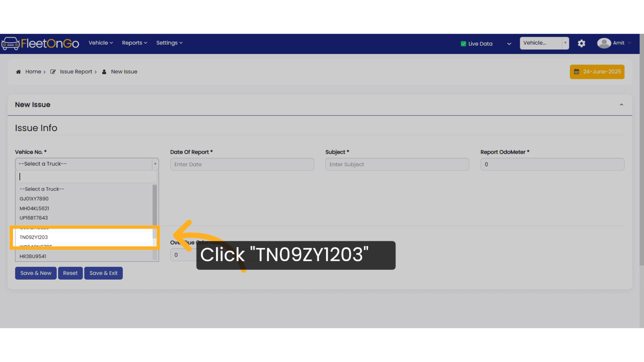
Task: Click the 24-June-2025 date button
Action: 597,72
